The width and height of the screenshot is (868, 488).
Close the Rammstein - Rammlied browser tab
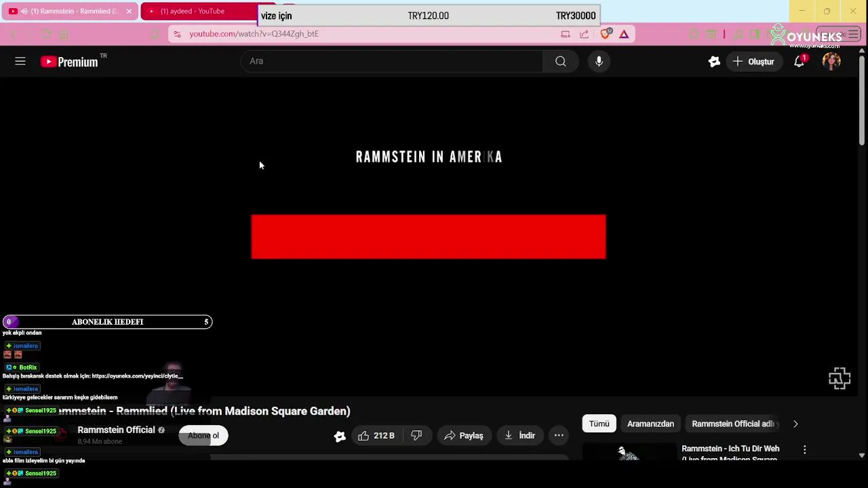point(129,11)
